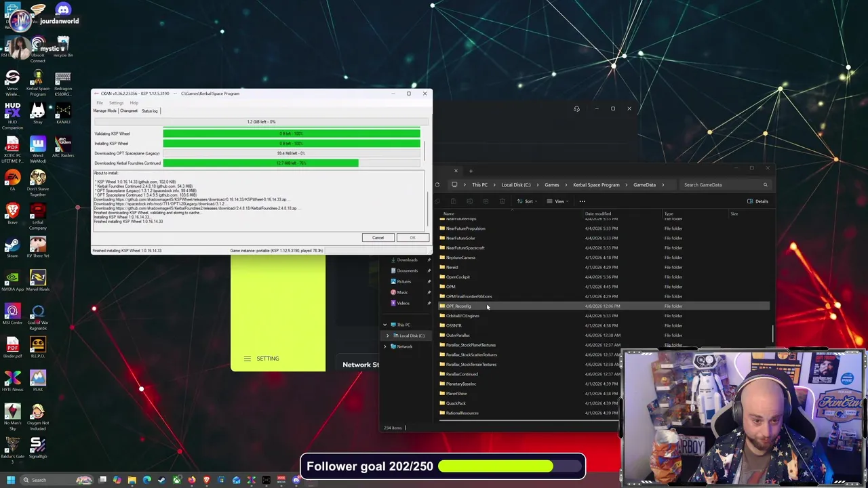Screen dimensions: 868x488
Task: Open HYTE Nexus desktop icon
Action: 12,380
